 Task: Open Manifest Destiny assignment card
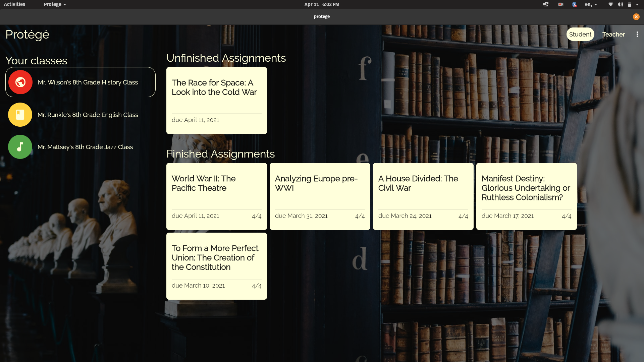(526, 196)
